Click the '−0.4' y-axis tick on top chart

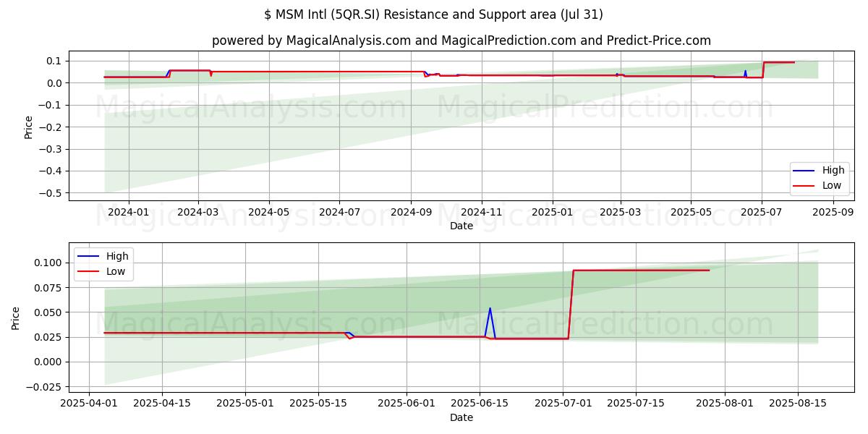click(51, 171)
